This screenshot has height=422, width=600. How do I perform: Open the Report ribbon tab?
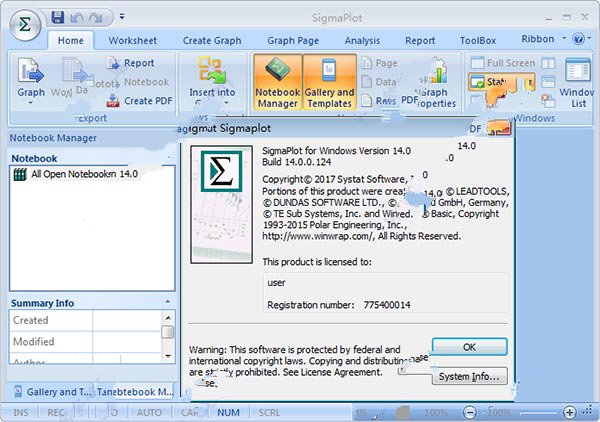(x=420, y=41)
